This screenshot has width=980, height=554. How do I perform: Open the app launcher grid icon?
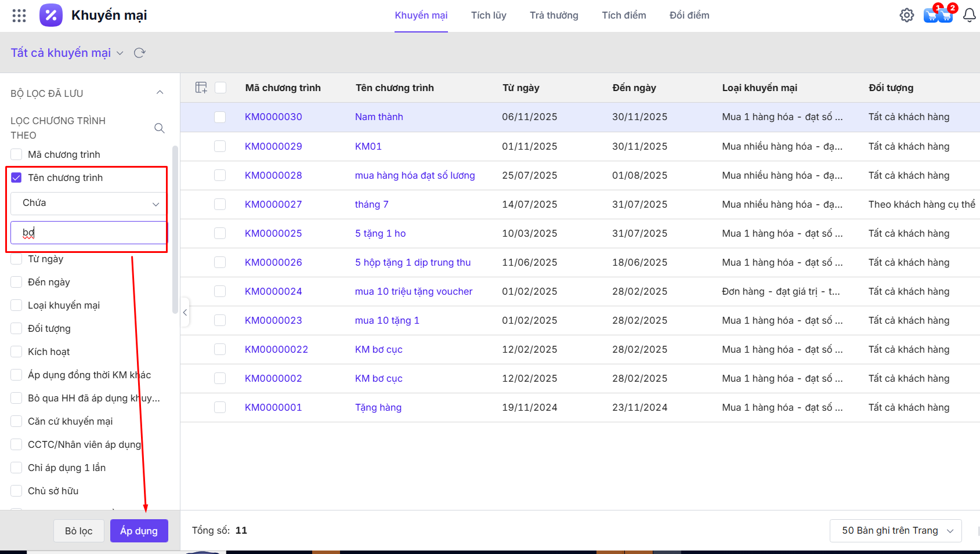point(19,16)
